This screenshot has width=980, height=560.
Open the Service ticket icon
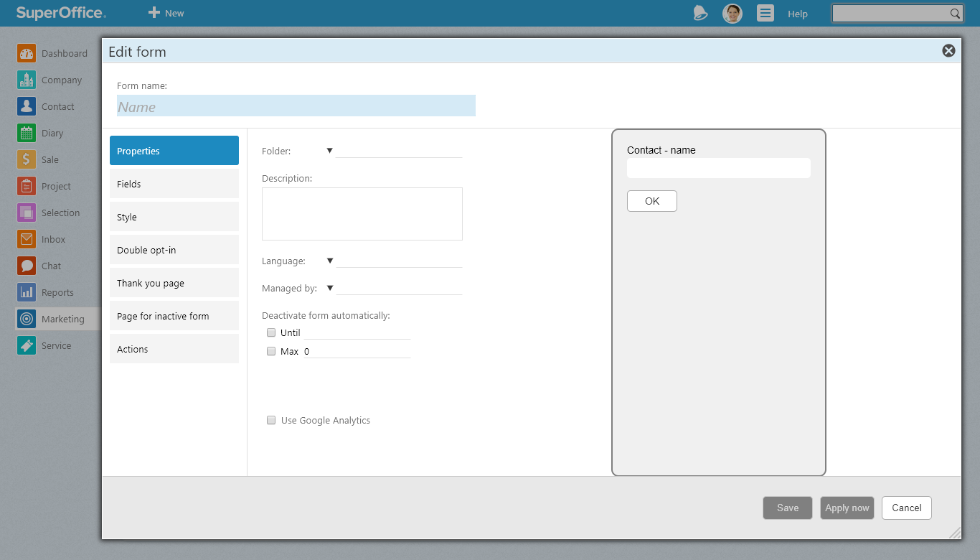tap(27, 345)
